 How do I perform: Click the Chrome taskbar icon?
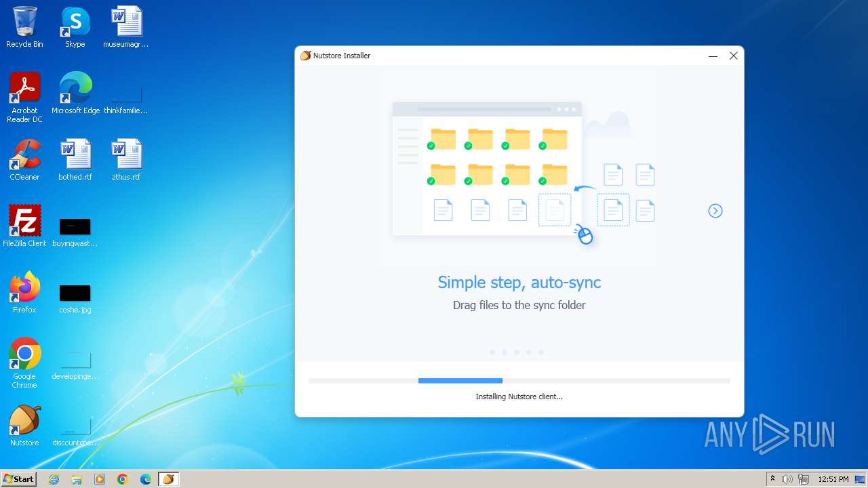click(123, 479)
